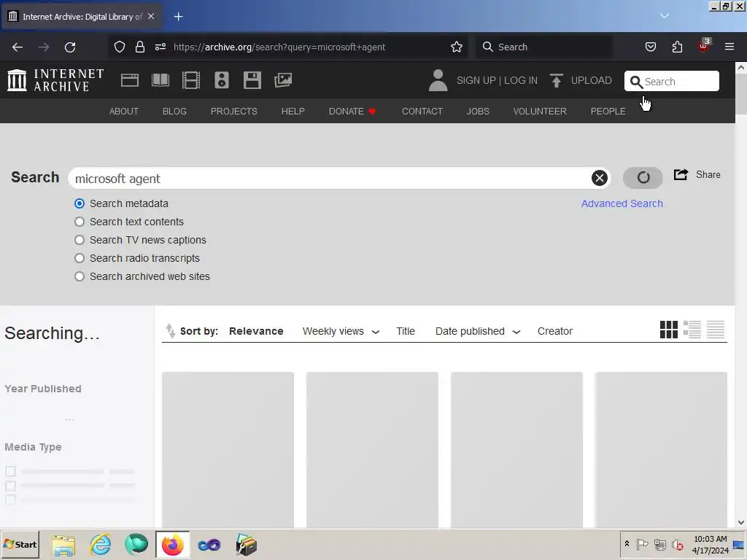
Task: Open the PROJECTS menu item
Action: 234,111
